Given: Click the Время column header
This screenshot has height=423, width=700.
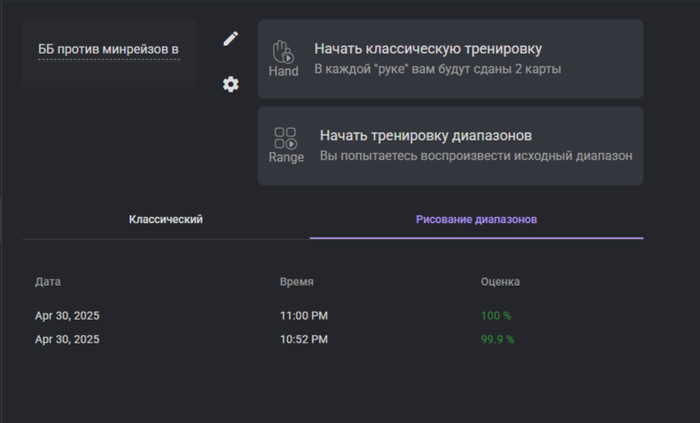Looking at the screenshot, I should 296,282.
